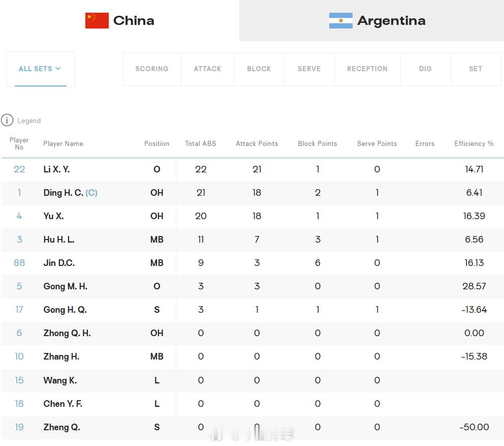The width and height of the screenshot is (504, 446).
Task: Open Zheng Q. player link
Action: [x=61, y=427]
